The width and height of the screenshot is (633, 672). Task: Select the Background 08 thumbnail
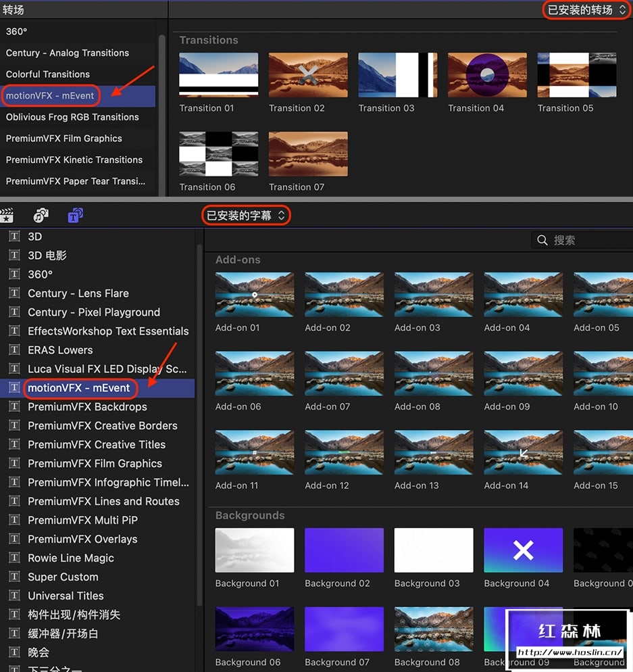(x=434, y=629)
